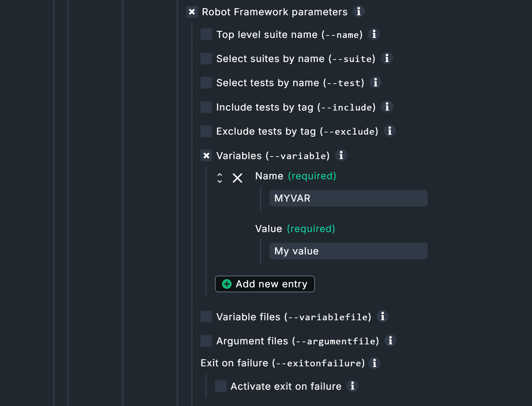Enable Top level suite name option
The image size is (532, 406).
point(206,34)
